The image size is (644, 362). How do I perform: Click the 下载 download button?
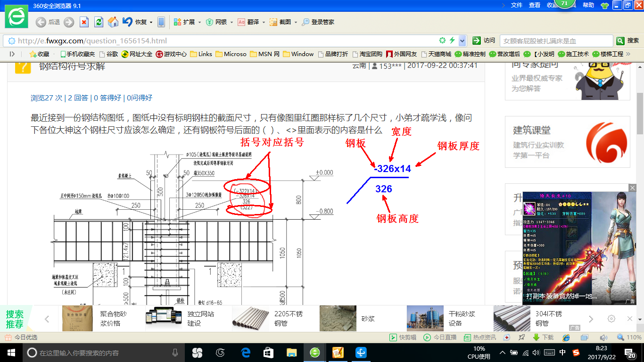point(543,337)
